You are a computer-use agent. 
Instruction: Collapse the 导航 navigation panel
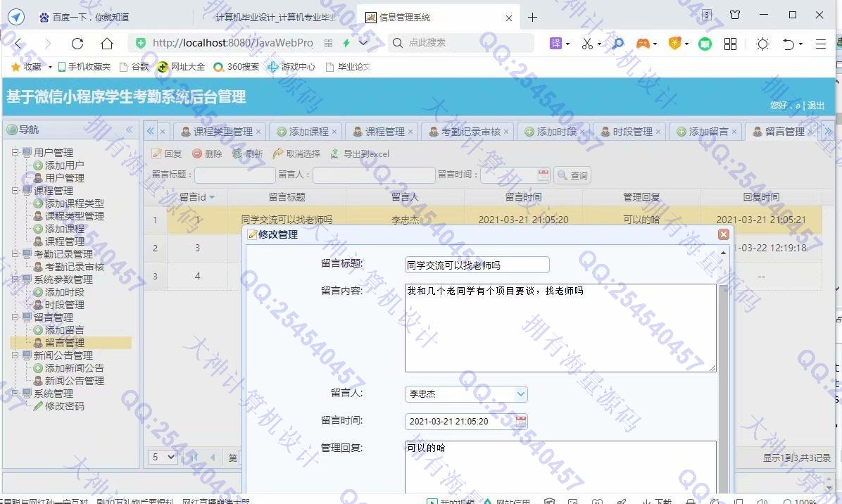(x=130, y=130)
